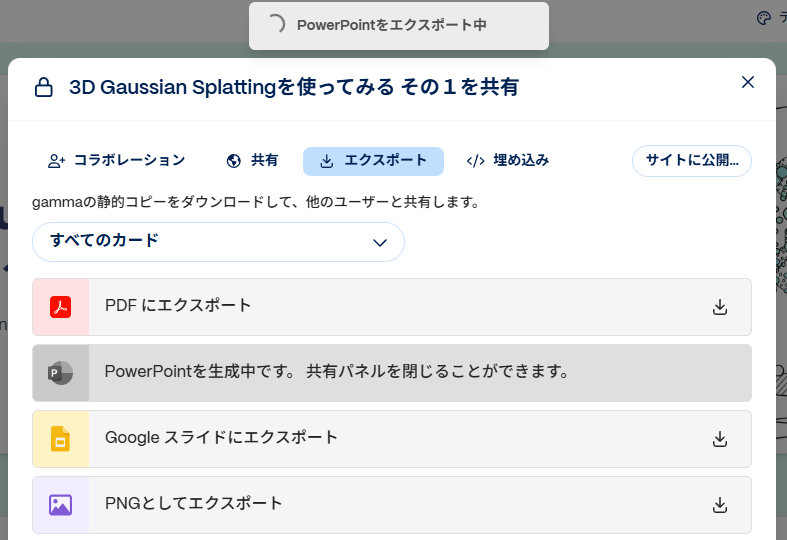Click the PowerPointをエクスポート中 toast notification
This screenshot has height=540, width=787.
[399, 25]
